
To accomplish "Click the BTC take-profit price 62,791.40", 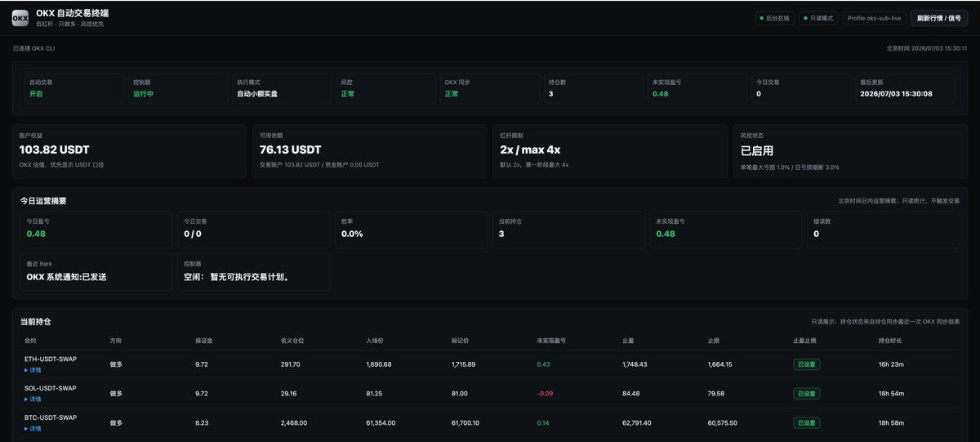I will pyautogui.click(x=637, y=422).
